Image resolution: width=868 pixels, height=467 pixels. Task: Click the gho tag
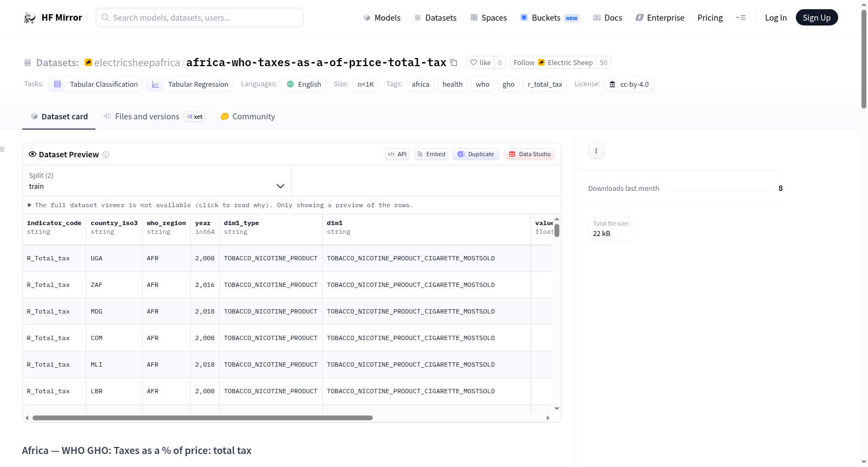coord(508,84)
